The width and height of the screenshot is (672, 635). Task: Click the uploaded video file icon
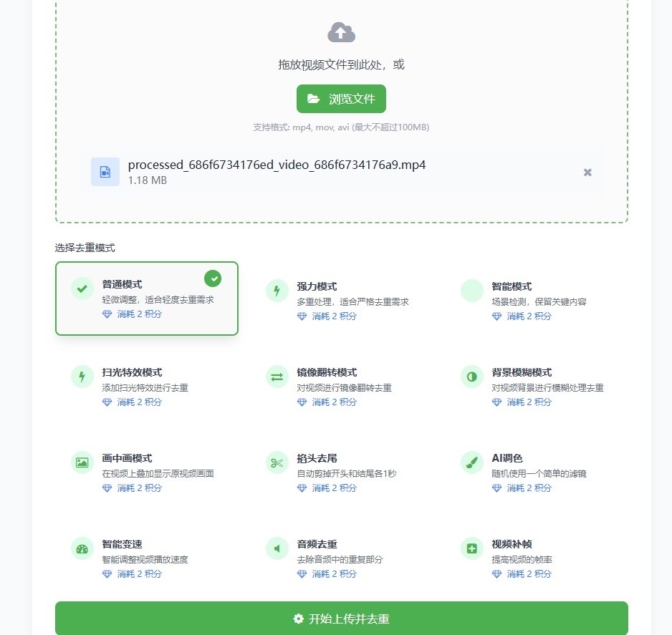click(105, 172)
